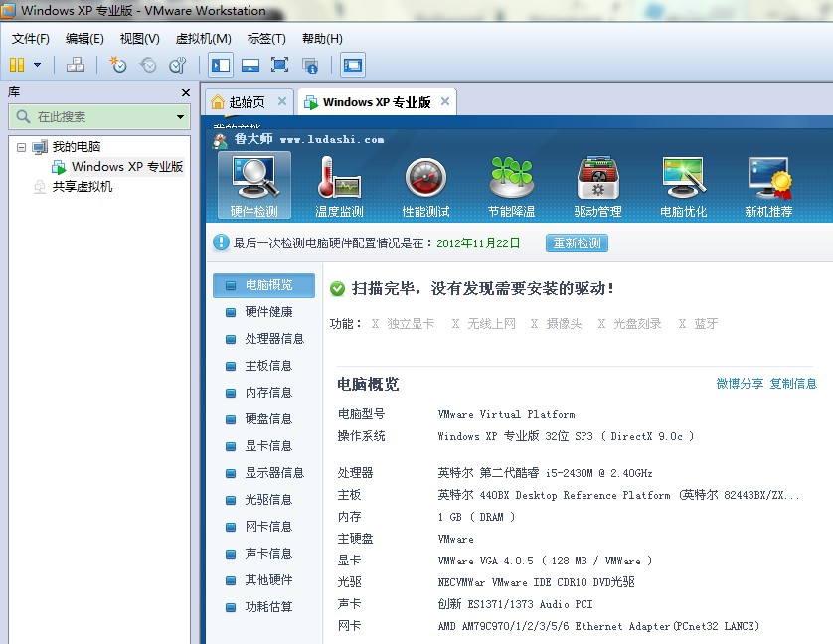Expand the library search dropdown arrow

coord(181,117)
